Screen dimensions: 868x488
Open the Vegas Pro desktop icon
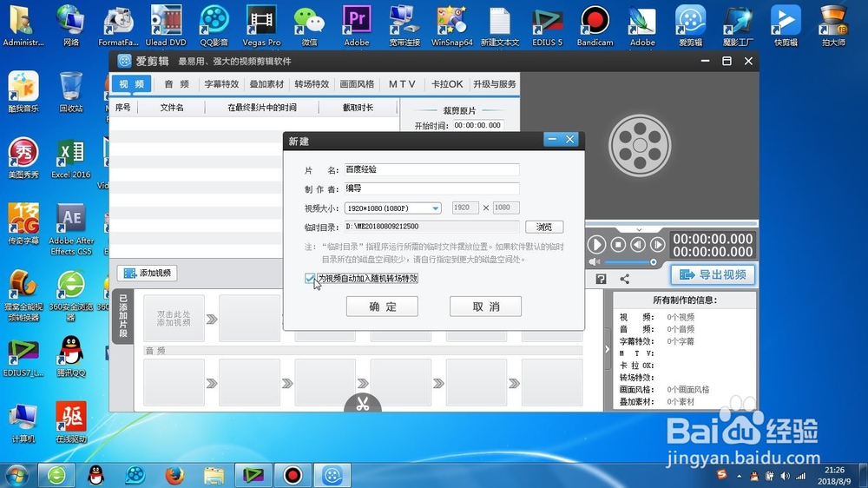pos(261,25)
